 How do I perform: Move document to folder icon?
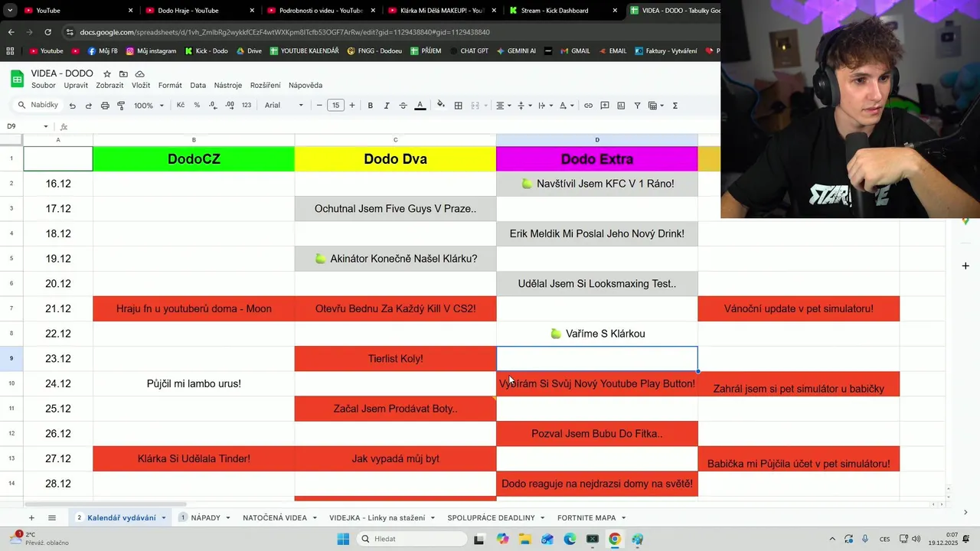coord(123,74)
